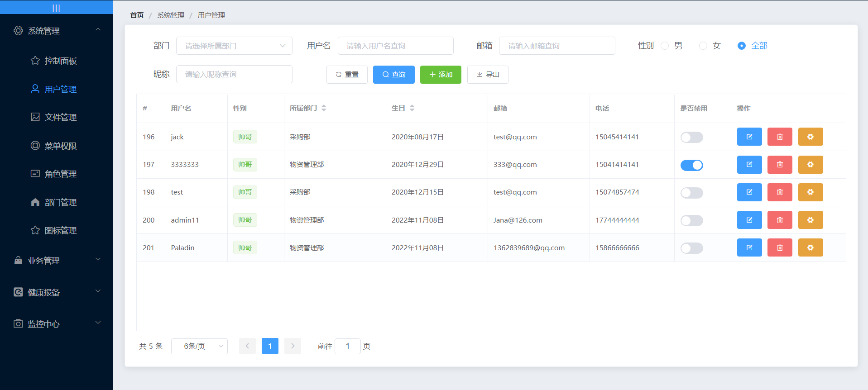Click page number 1 in pagination
Viewport: 868px width, 390px height.
coord(270,346)
